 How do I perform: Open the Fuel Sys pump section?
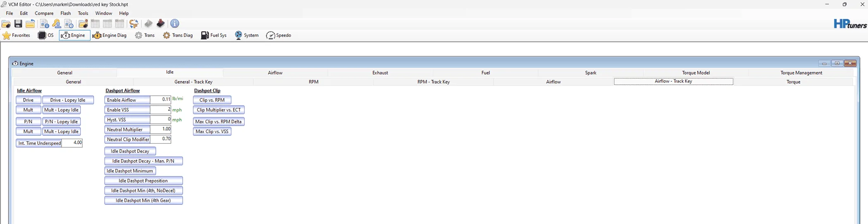click(214, 35)
